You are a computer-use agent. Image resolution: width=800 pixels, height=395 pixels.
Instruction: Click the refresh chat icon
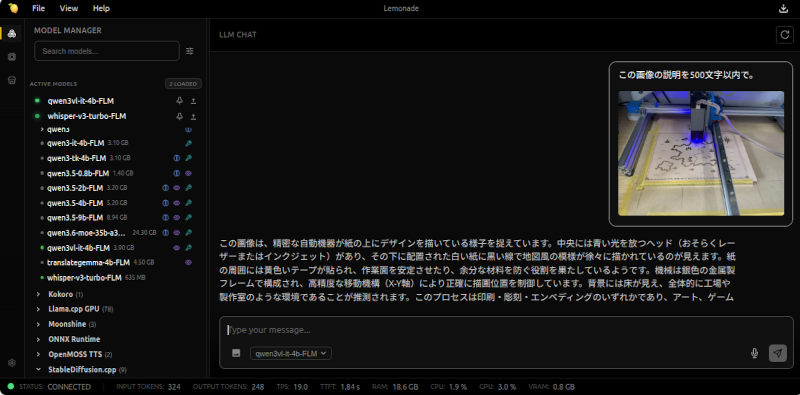pos(784,35)
